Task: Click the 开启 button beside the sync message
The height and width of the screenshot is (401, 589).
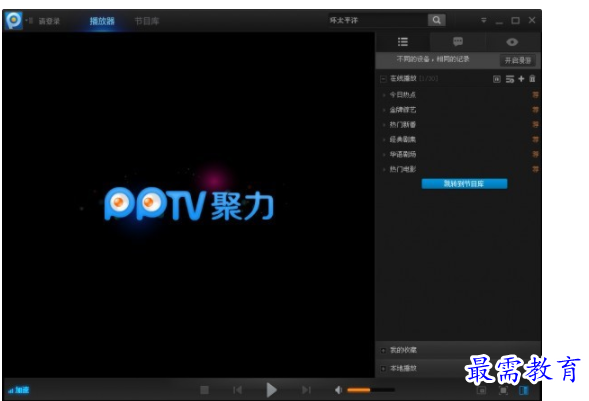Action: point(518,60)
